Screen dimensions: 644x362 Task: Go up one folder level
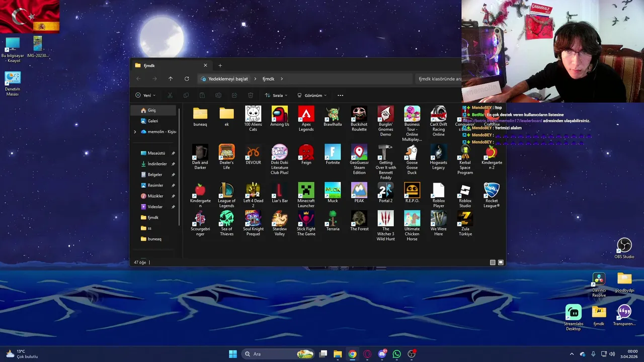coord(171,79)
